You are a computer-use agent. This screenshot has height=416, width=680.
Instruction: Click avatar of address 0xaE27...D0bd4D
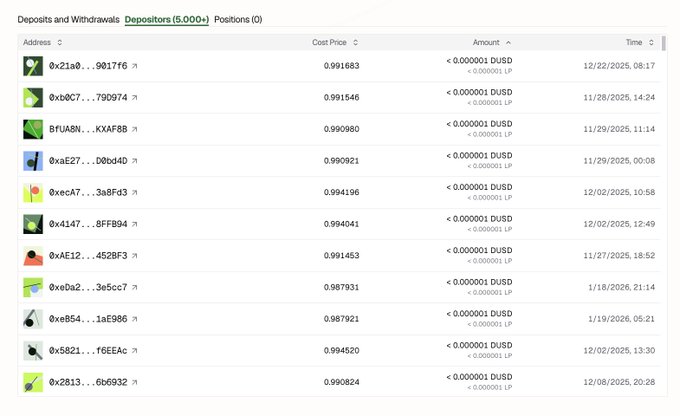[33, 161]
